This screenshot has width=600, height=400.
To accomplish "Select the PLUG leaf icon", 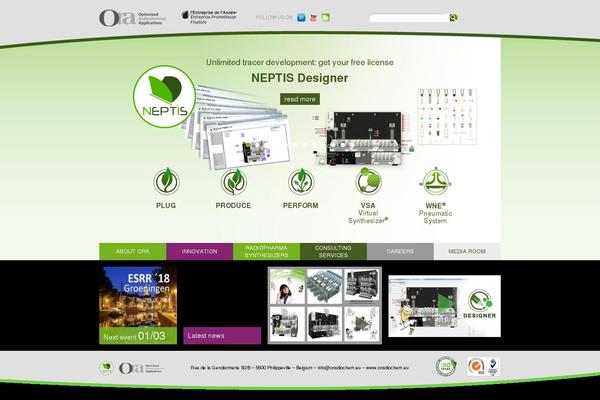I will click(x=166, y=181).
